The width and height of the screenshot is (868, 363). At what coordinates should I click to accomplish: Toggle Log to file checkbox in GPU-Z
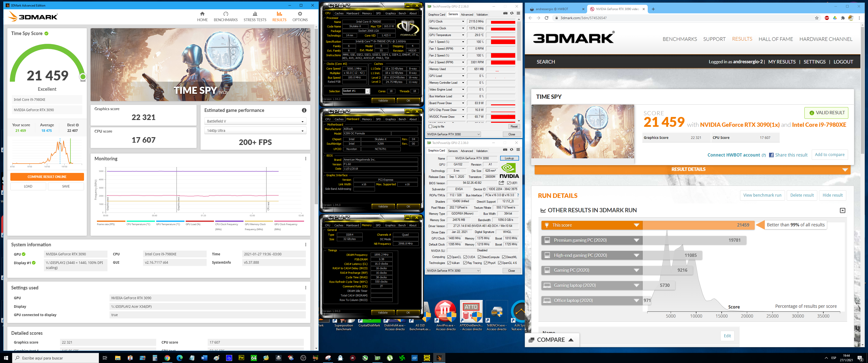(x=430, y=127)
